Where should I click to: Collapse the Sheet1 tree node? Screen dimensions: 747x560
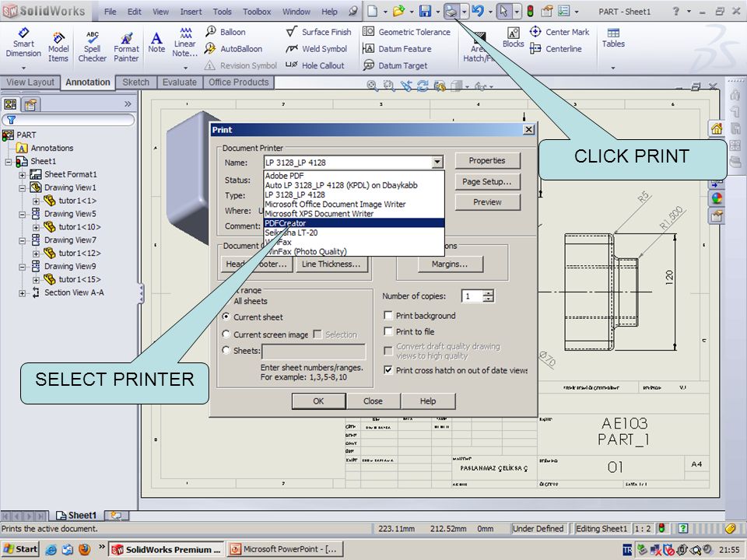point(8,162)
